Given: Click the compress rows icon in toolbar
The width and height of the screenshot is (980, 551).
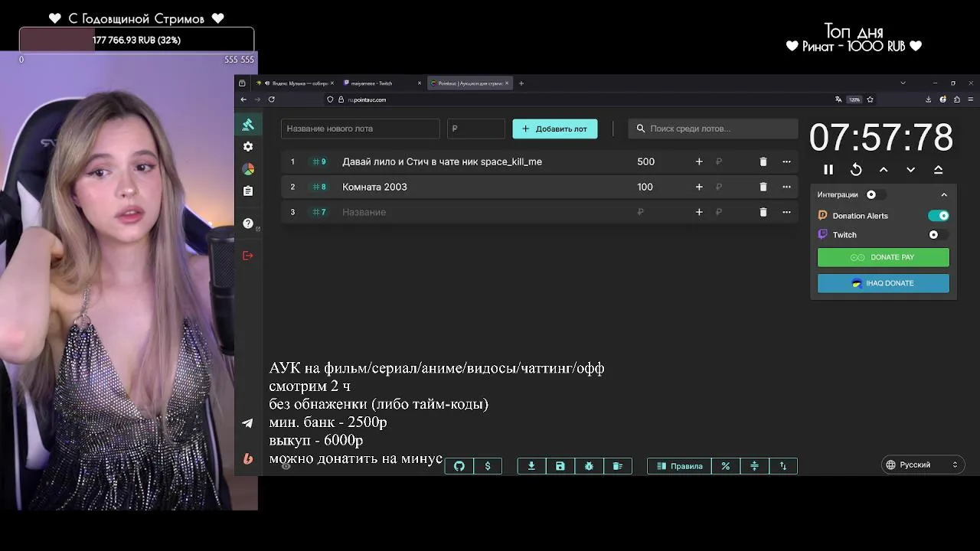Looking at the screenshot, I should [x=754, y=466].
